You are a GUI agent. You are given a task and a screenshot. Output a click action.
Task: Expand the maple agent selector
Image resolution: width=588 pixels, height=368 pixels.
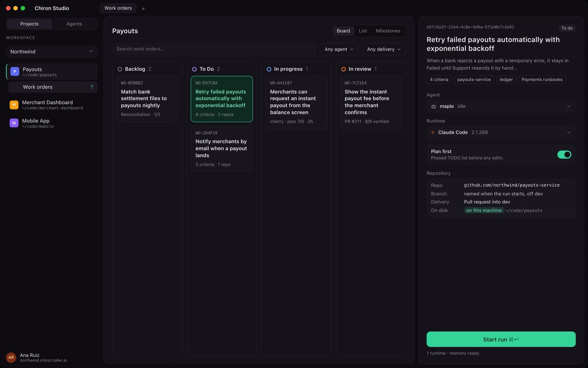(x=501, y=106)
